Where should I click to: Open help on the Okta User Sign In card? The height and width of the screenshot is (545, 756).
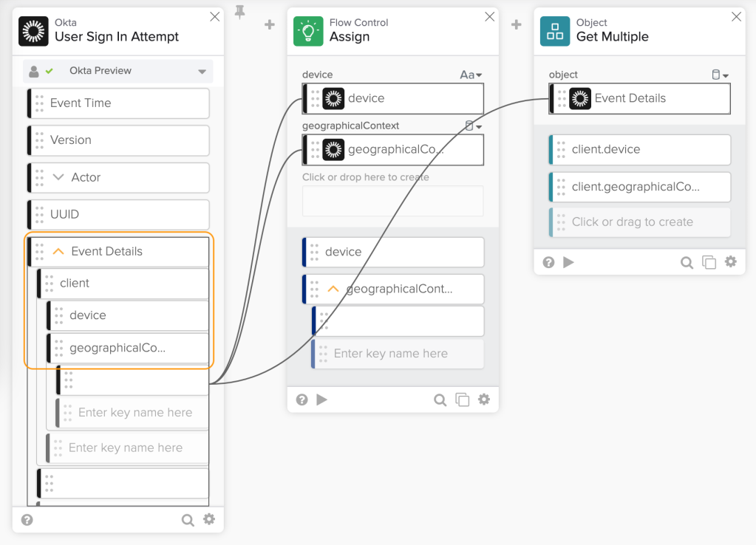(27, 520)
